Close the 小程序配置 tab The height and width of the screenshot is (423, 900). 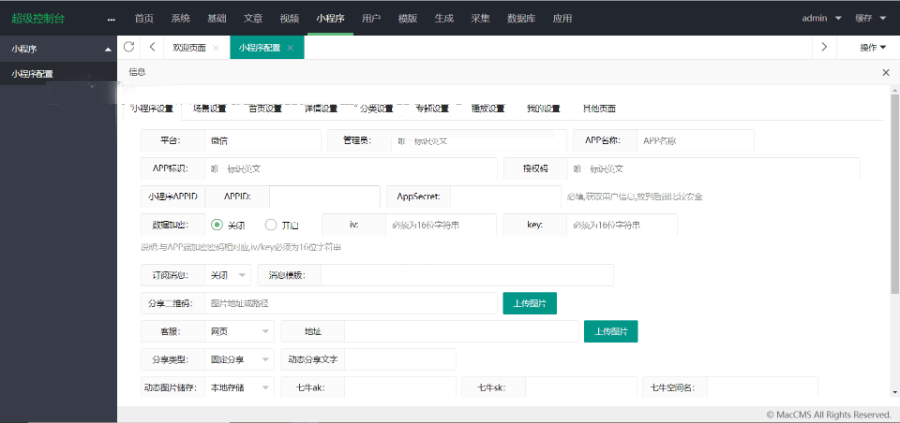[290, 48]
